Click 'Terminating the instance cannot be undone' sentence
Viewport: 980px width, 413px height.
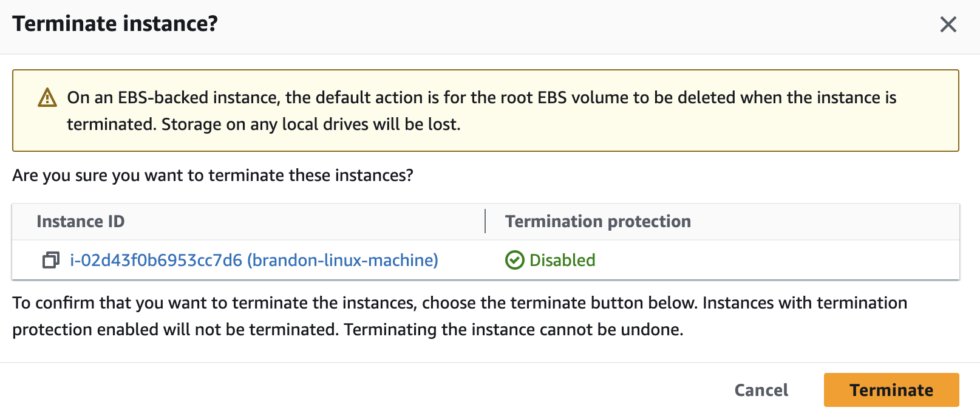coord(514,330)
